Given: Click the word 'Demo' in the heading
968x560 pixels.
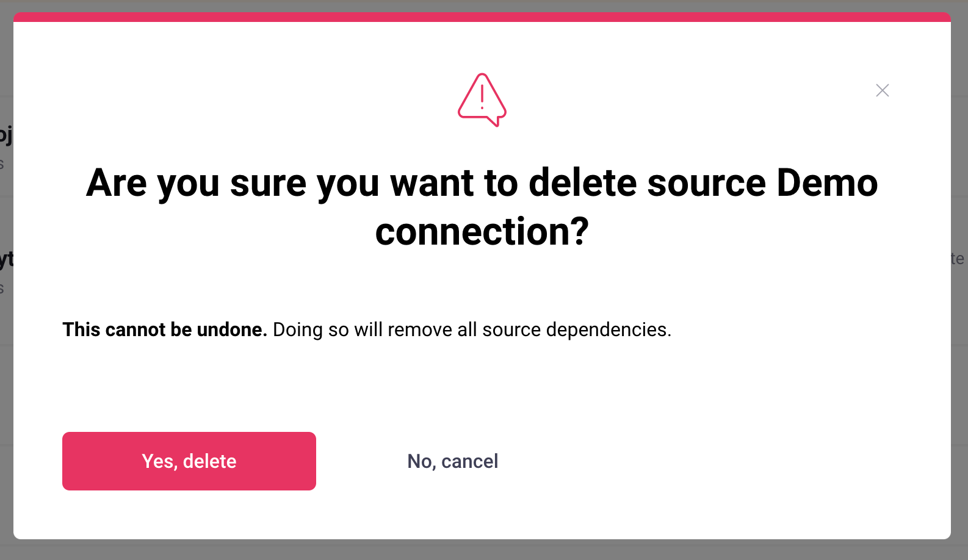Looking at the screenshot, I should tap(827, 183).
